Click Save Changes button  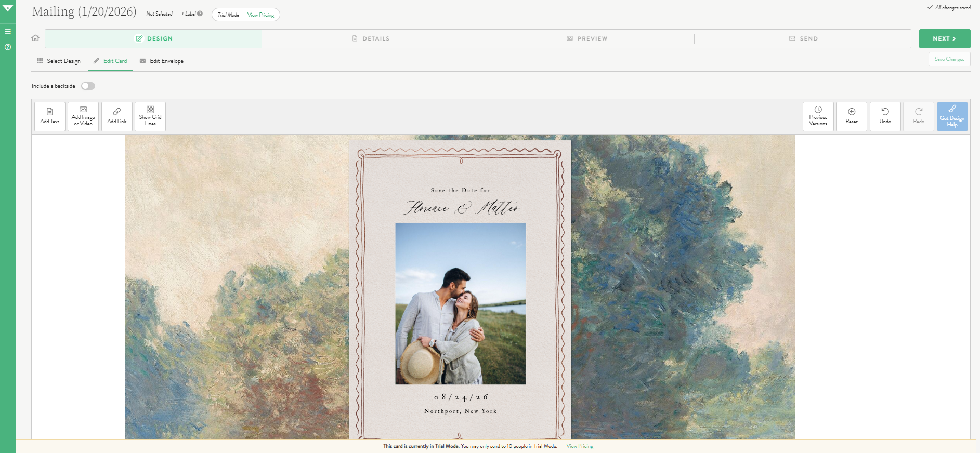949,59
